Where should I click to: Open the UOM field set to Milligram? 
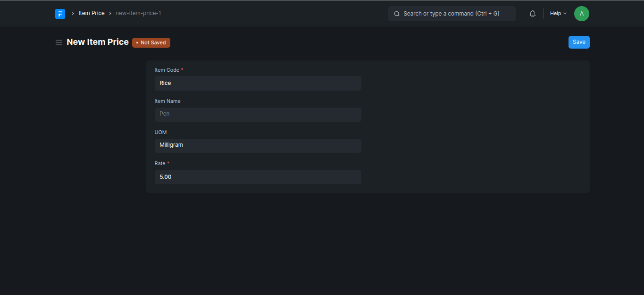(258, 145)
